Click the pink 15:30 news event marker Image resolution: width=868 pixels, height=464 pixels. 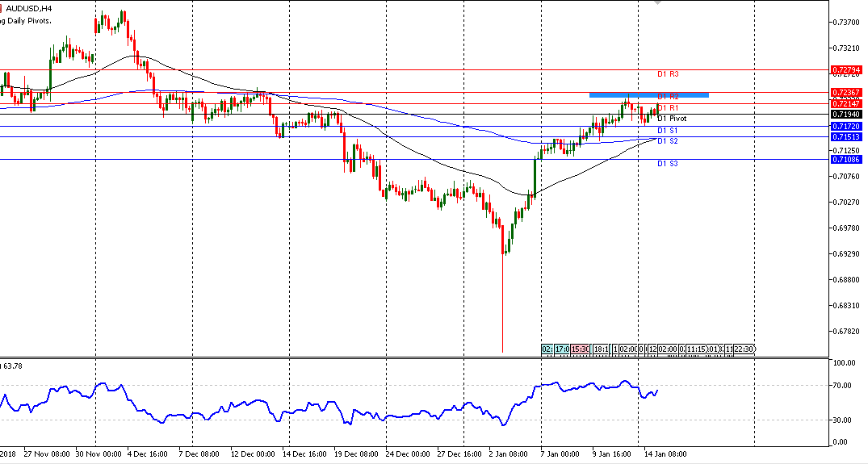580,349
